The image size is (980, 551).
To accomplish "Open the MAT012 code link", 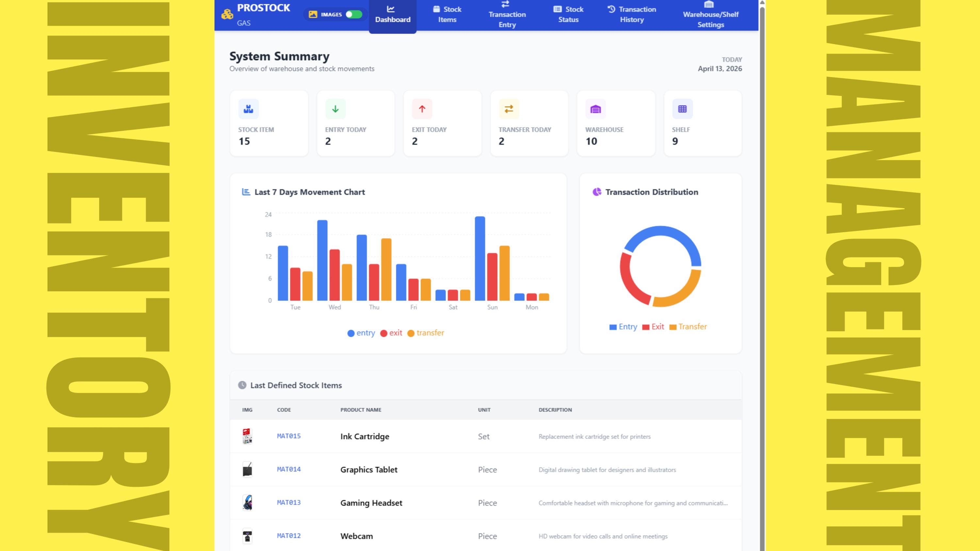I will [289, 536].
